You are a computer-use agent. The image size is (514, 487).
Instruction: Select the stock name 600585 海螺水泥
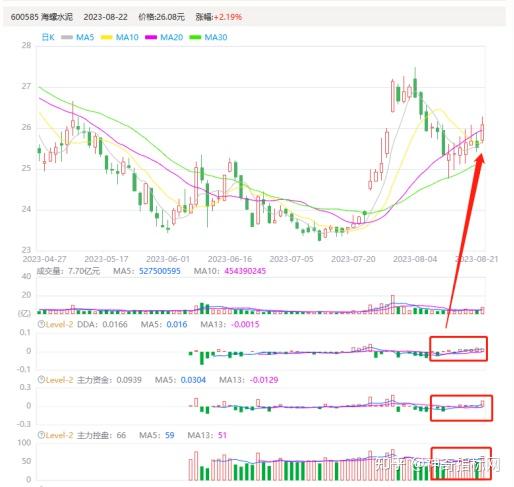click(x=42, y=17)
